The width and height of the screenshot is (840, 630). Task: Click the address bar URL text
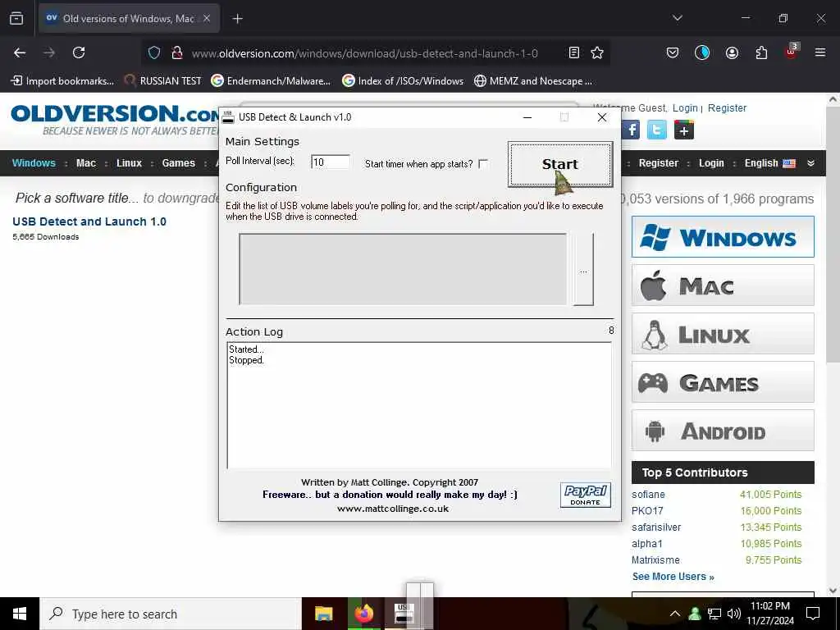(x=365, y=53)
